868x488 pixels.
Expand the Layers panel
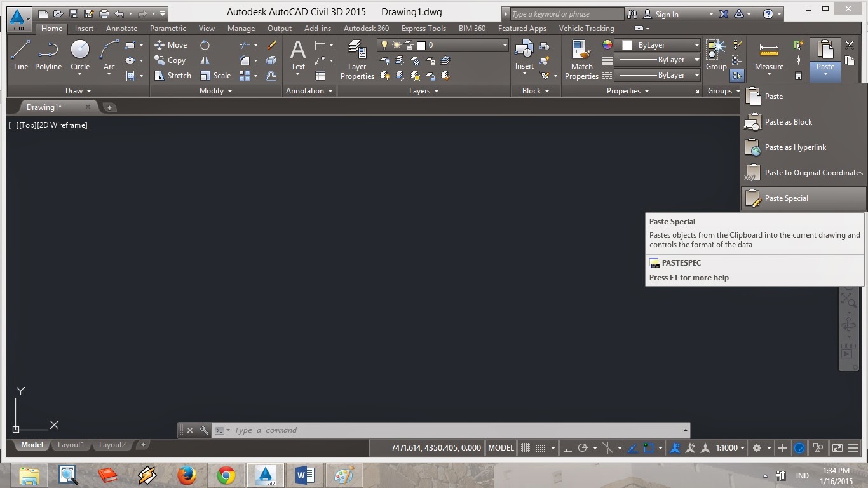424,91
